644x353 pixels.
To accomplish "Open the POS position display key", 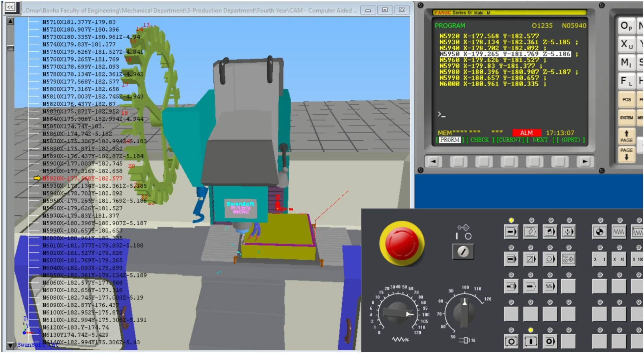I will 626,99.
